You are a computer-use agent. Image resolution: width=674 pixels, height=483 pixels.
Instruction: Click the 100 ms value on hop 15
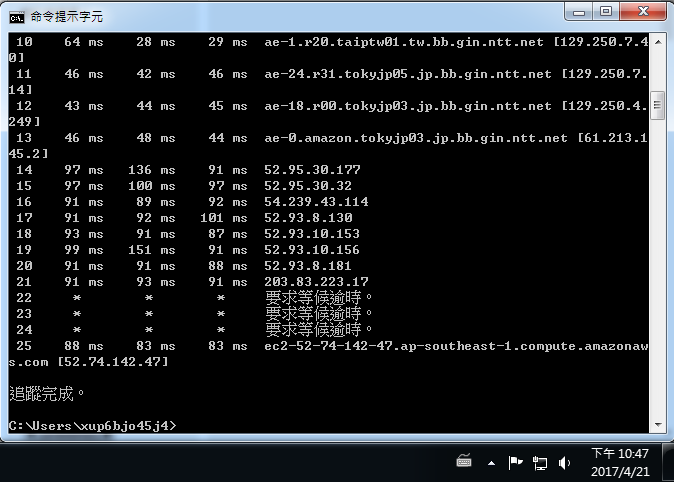[x=152, y=186]
